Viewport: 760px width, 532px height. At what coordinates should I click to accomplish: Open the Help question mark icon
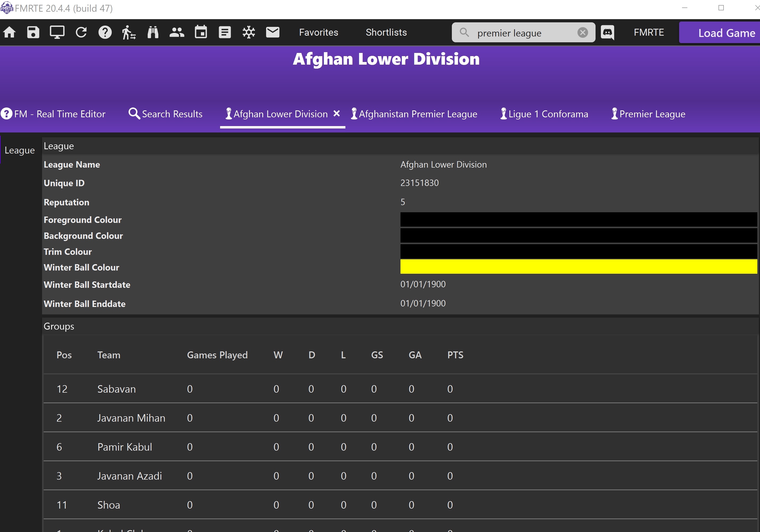click(105, 32)
